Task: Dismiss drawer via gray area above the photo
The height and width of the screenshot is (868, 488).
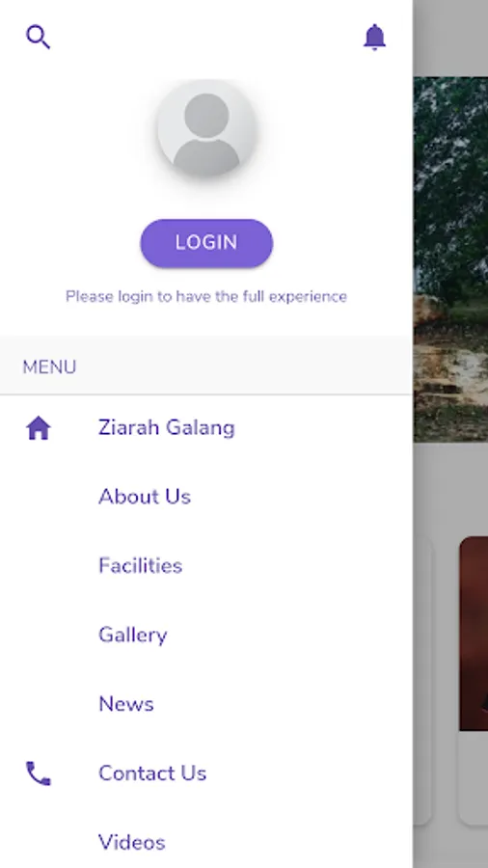Action: coord(450,38)
